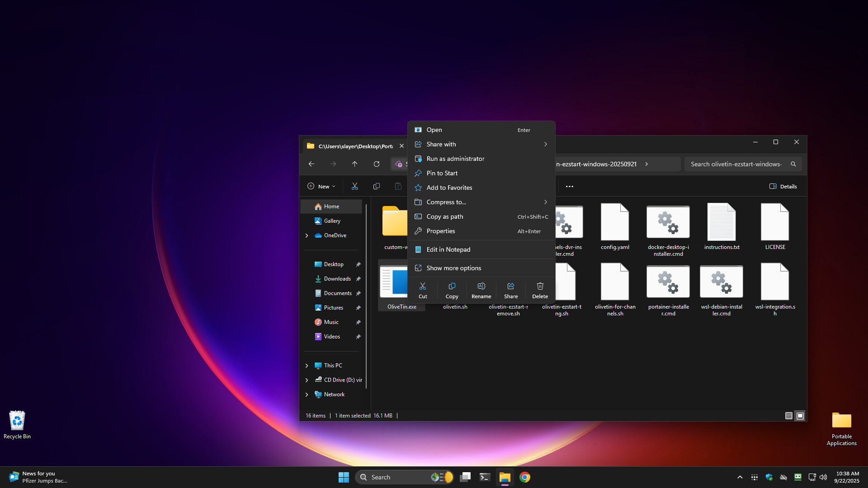Select Show more options entry
This screenshot has height=488, width=868.
tap(453, 268)
